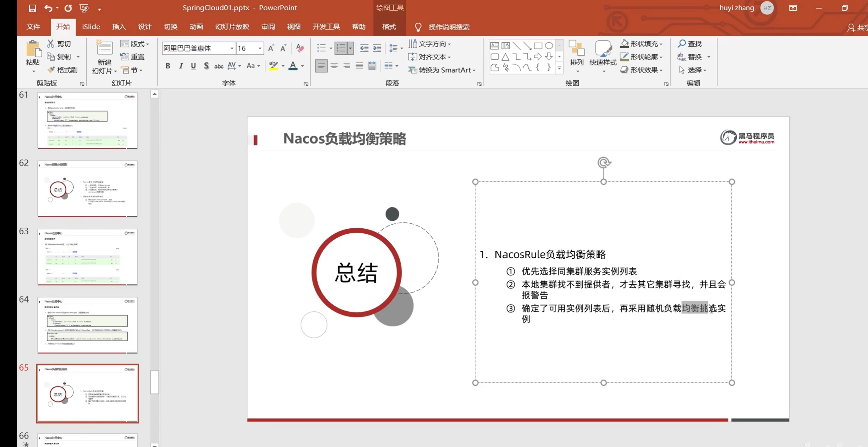Open the font name dropdown
Viewport: 868px width, 447px height.
point(232,48)
